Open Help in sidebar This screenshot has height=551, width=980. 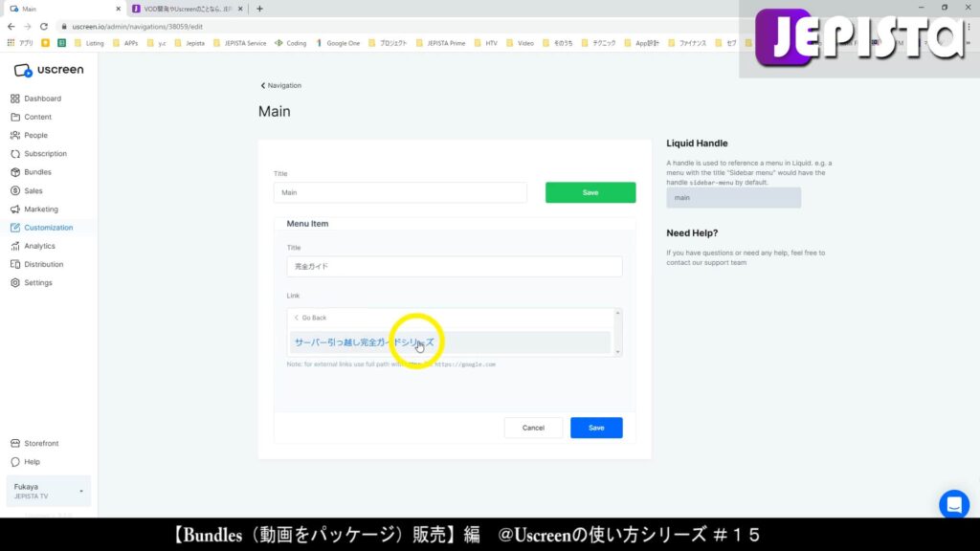point(32,462)
